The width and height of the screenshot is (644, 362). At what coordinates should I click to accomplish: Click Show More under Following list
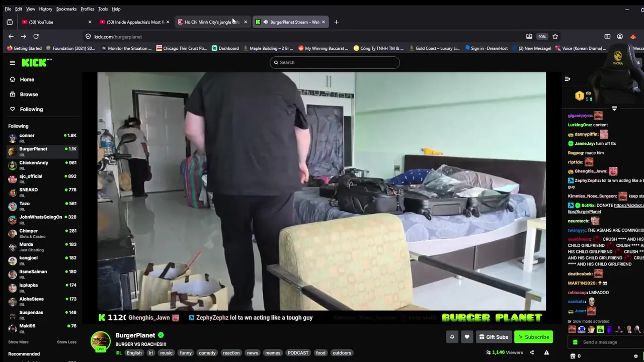click(x=18, y=342)
